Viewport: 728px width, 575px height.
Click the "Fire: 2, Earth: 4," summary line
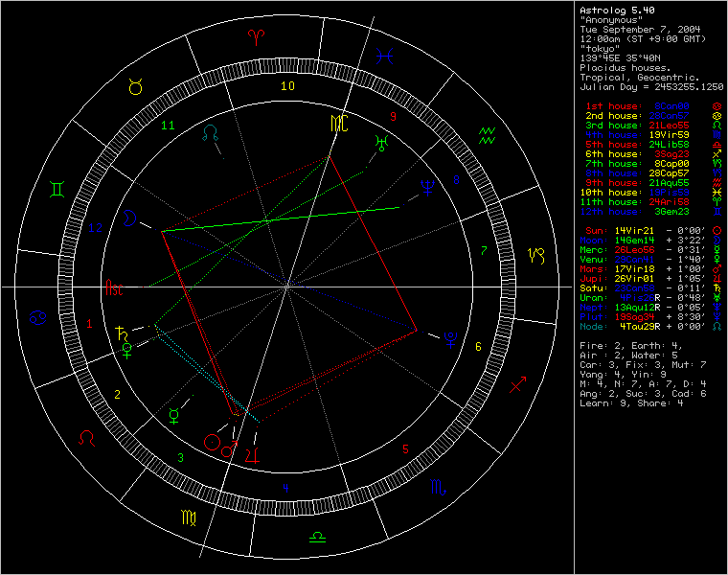631,346
